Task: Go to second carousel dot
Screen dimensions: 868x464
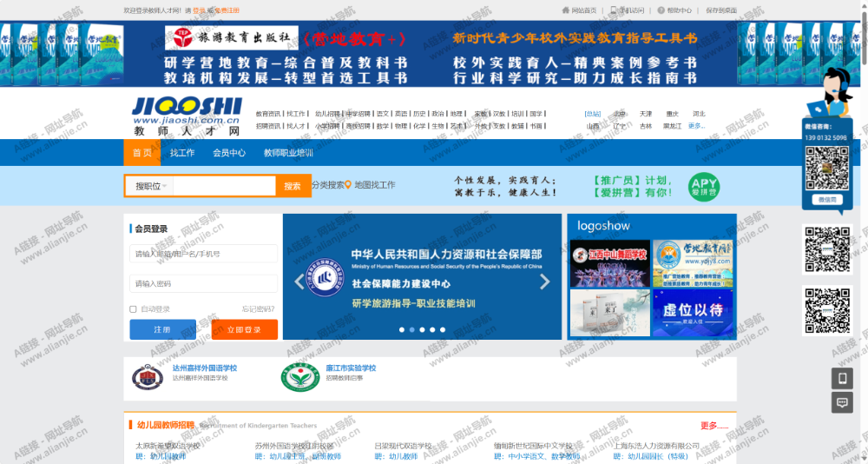Action: [411, 329]
